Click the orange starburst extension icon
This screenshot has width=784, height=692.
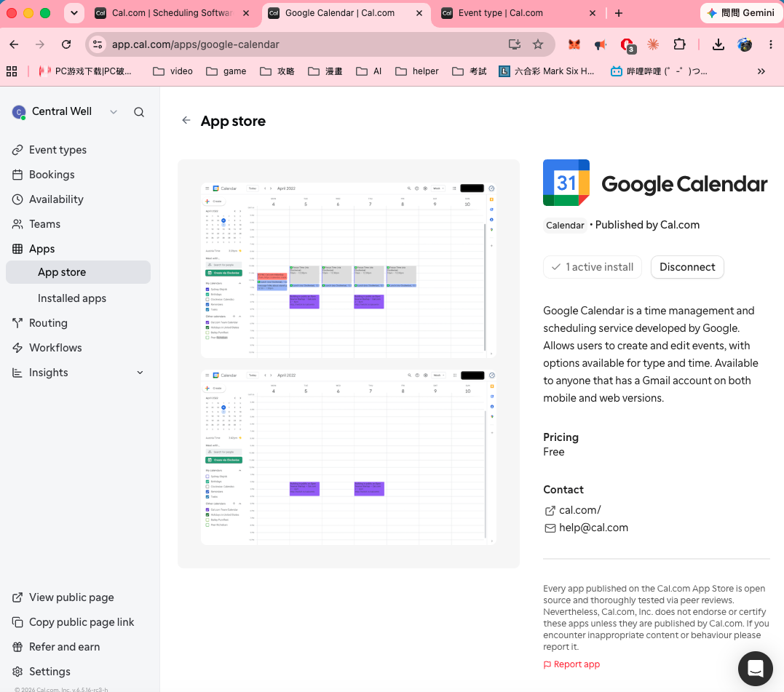[x=653, y=44]
